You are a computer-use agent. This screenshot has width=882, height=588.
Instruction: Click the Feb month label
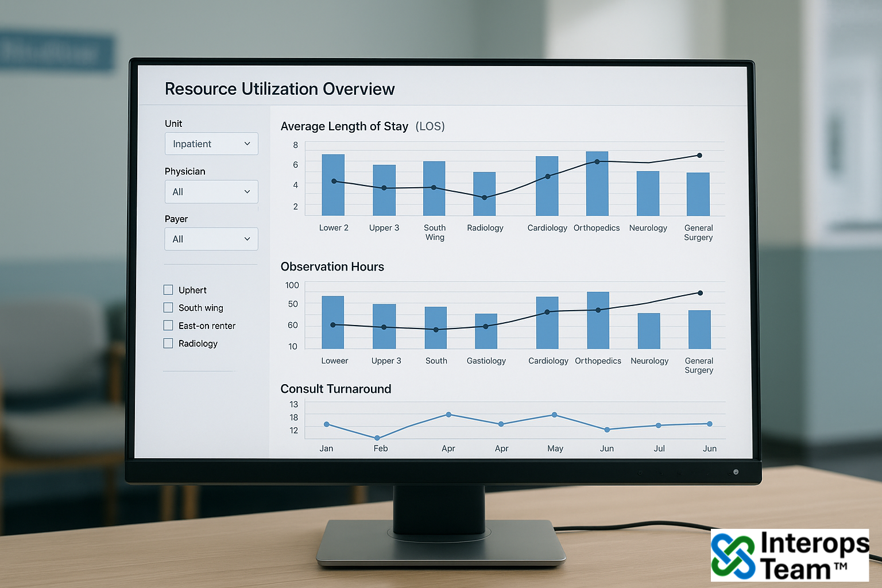[x=381, y=448]
